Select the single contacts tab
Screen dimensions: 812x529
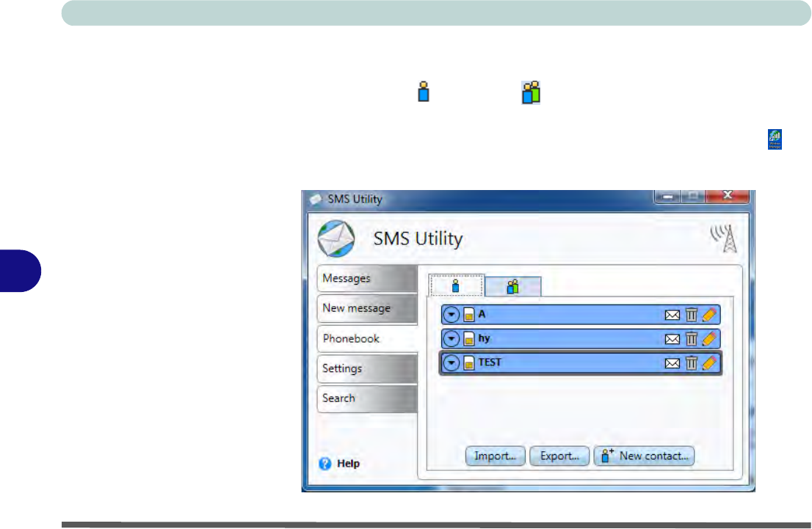[x=455, y=287]
